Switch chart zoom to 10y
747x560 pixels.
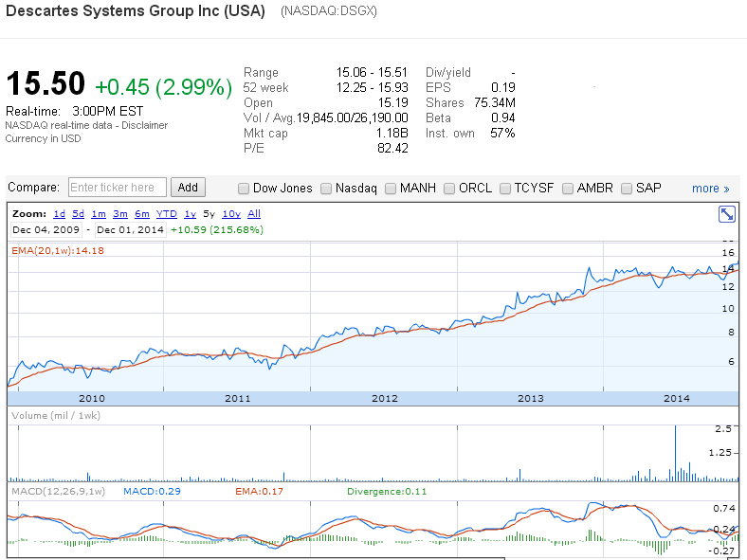231,214
